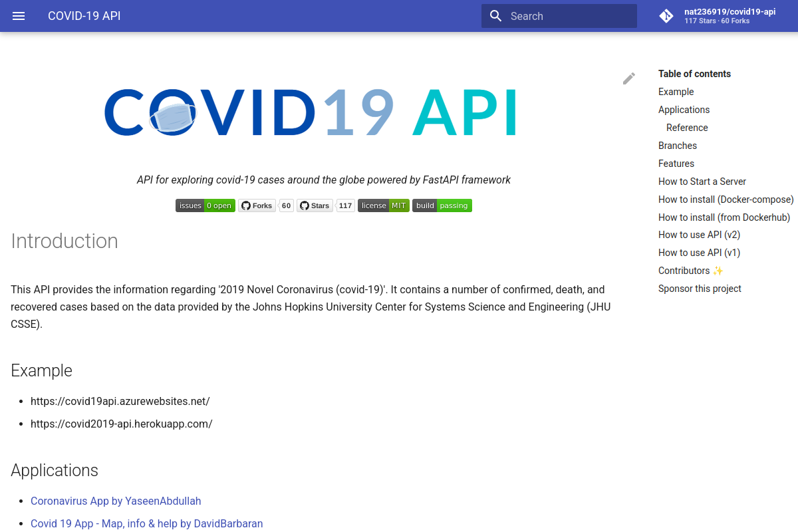Click the COVID19 API logo image
This screenshot has height=532, width=798.
[311, 112]
